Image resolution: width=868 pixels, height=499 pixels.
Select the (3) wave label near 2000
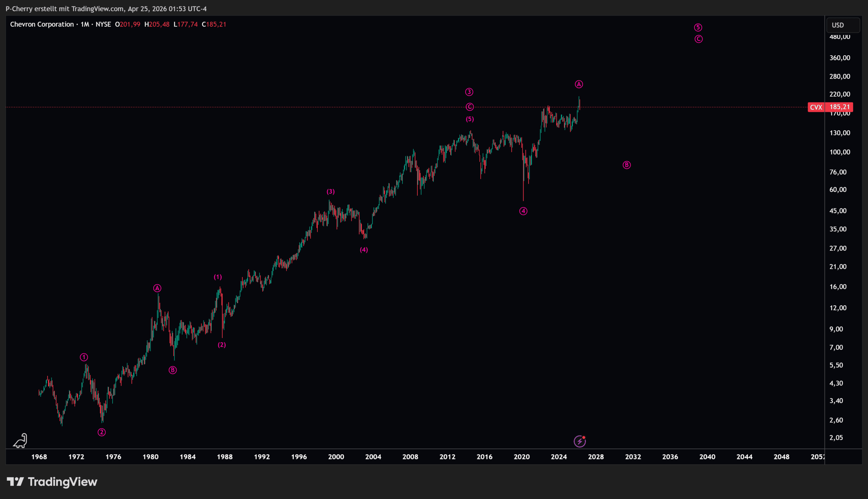point(330,192)
